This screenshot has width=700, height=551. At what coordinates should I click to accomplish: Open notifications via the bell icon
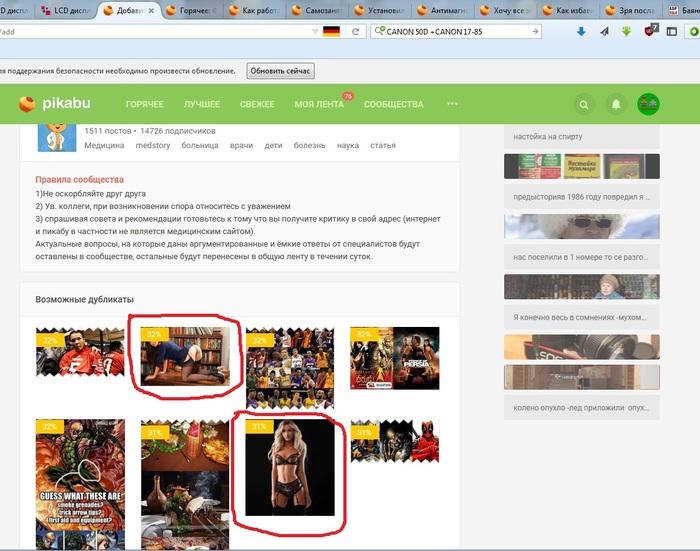616,104
